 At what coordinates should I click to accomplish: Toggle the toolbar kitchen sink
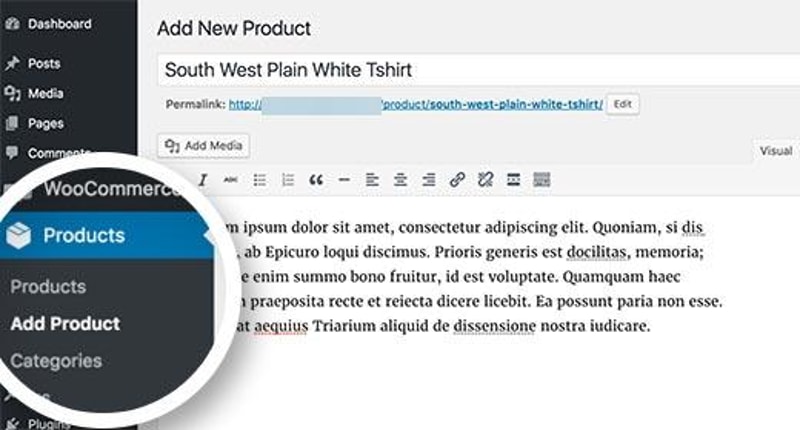[x=542, y=180]
